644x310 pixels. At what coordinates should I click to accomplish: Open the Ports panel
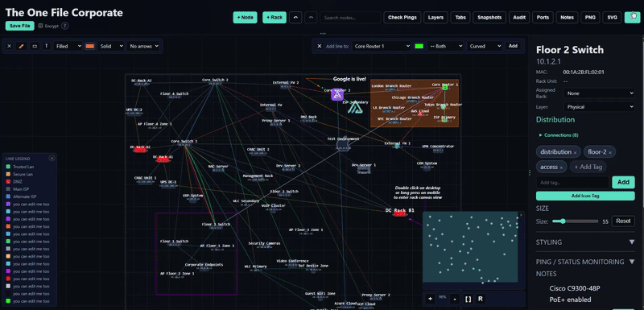coord(543,17)
